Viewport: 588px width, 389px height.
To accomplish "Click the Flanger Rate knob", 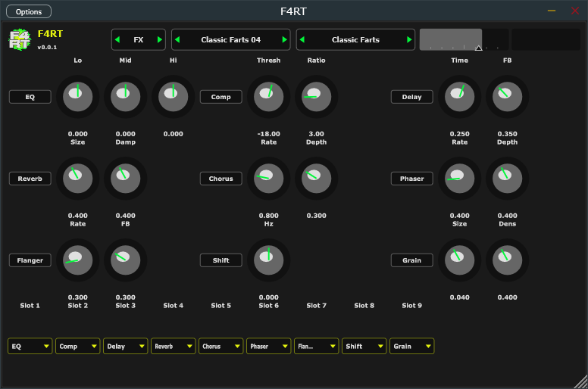I will tap(77, 260).
